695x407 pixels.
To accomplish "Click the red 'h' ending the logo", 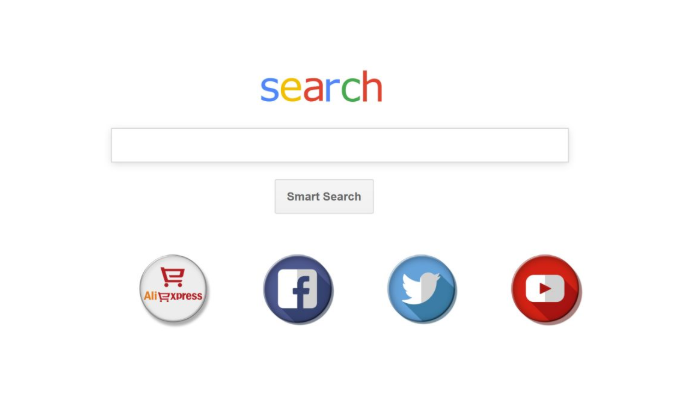I will tap(372, 86).
